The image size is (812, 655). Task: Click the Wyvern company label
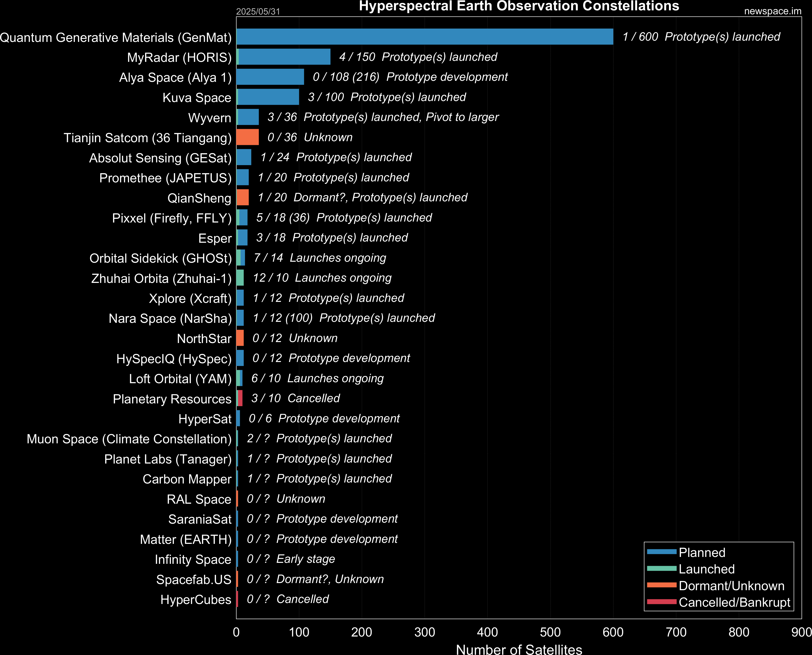(x=209, y=118)
